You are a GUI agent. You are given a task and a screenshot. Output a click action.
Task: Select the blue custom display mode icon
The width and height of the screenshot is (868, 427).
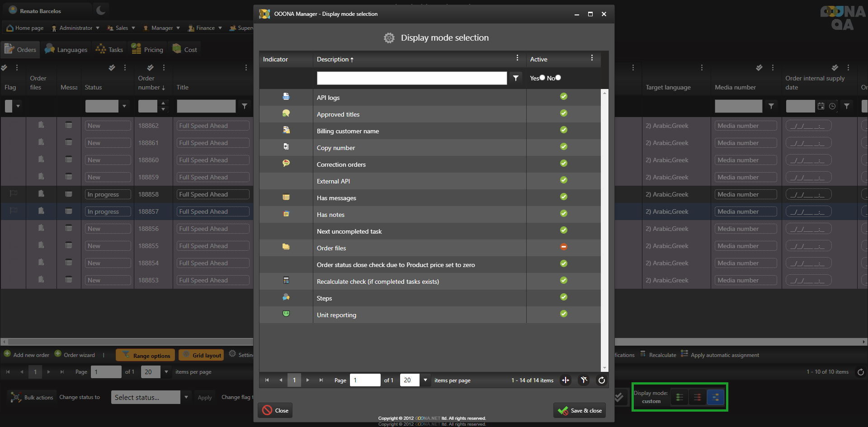715,398
